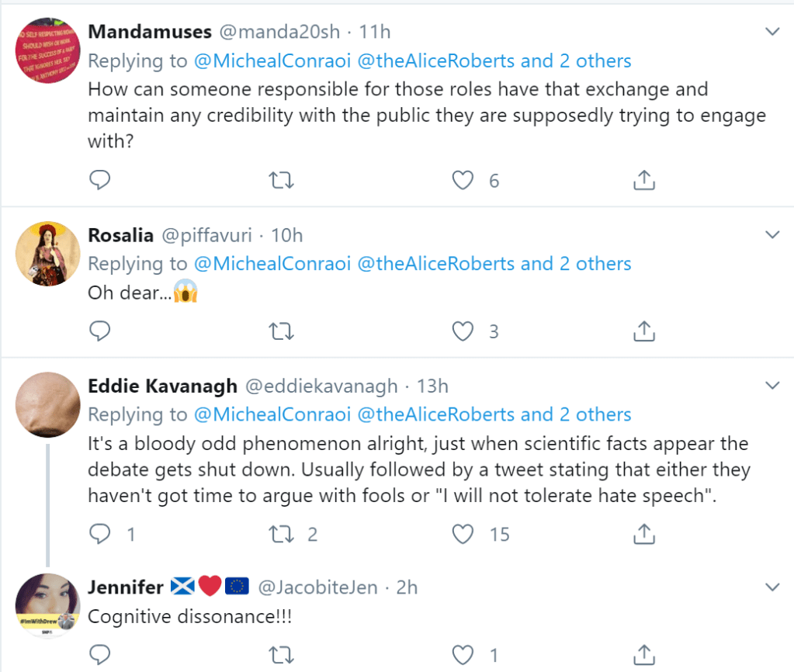The height and width of the screenshot is (672, 794).
Task: Reply to Mandamuses' tweet
Action: [x=100, y=181]
